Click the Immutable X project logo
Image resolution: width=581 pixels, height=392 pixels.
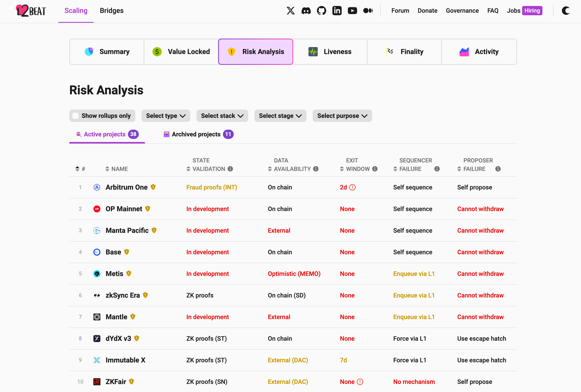pos(97,360)
